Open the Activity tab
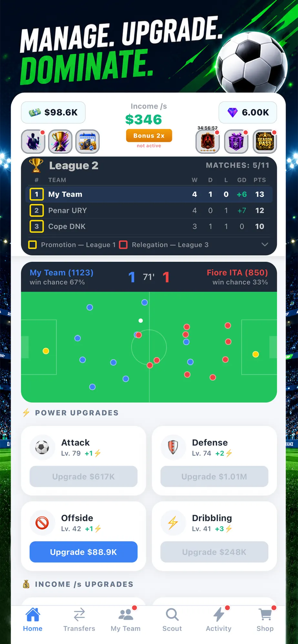298x644 pixels. tap(219, 620)
